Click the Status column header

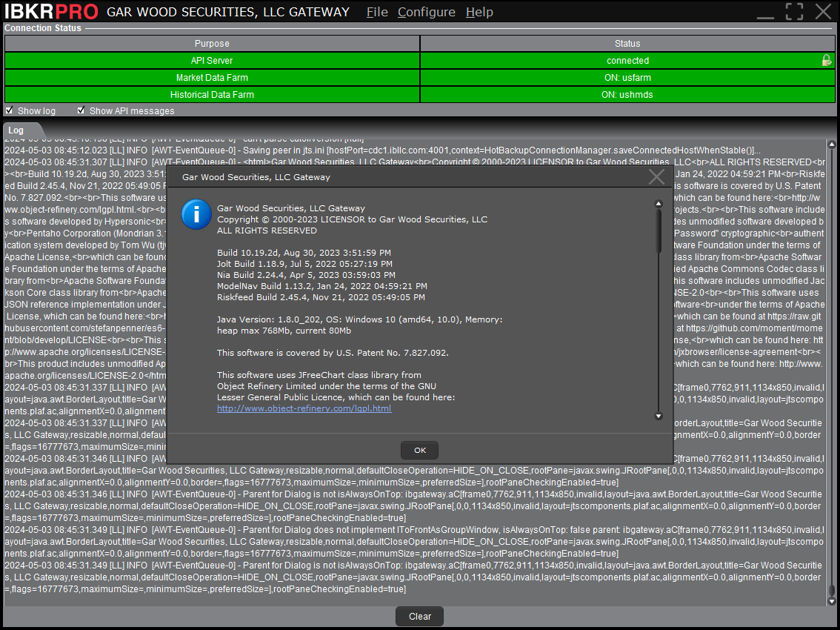click(x=627, y=44)
